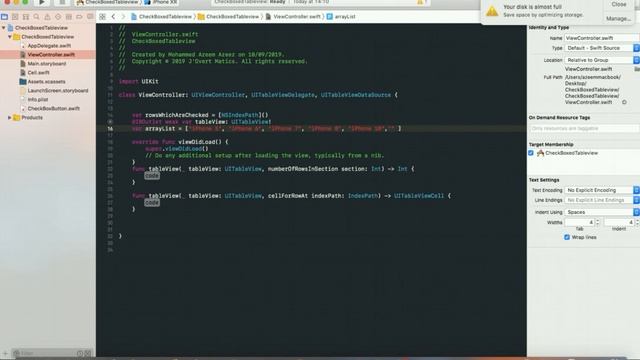Click the outlet connection circle in the gutter
Viewport: 640px width, 360px height.
tap(110, 122)
